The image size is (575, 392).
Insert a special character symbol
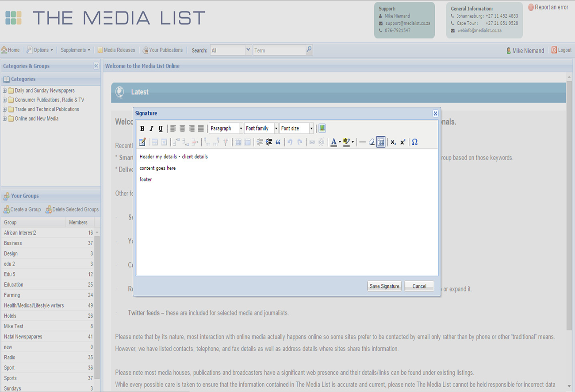coord(414,142)
